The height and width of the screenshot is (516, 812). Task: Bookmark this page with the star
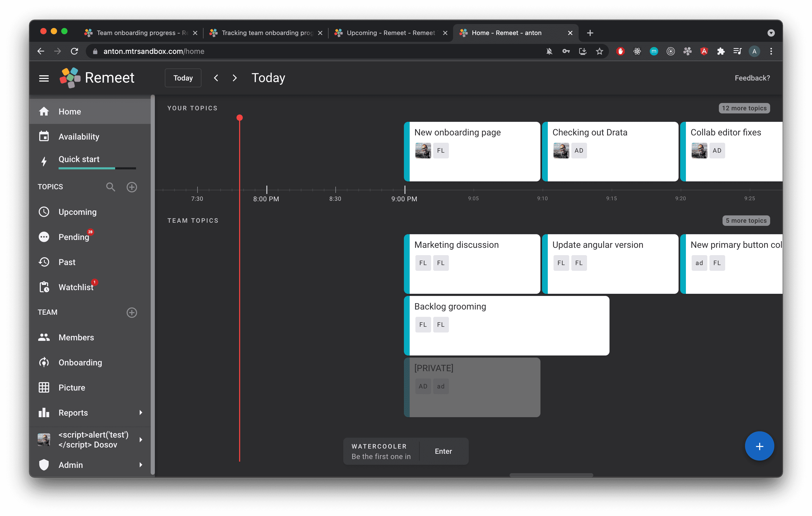[599, 51]
